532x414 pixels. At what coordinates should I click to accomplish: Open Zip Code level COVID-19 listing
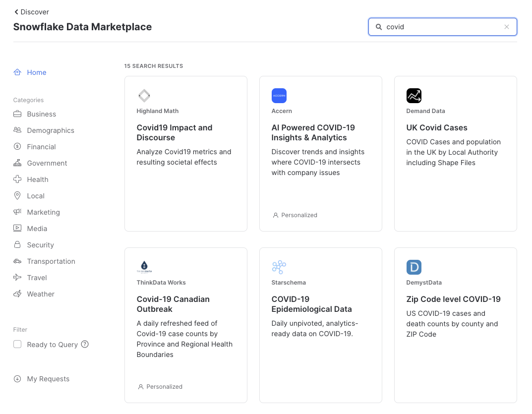click(453, 299)
